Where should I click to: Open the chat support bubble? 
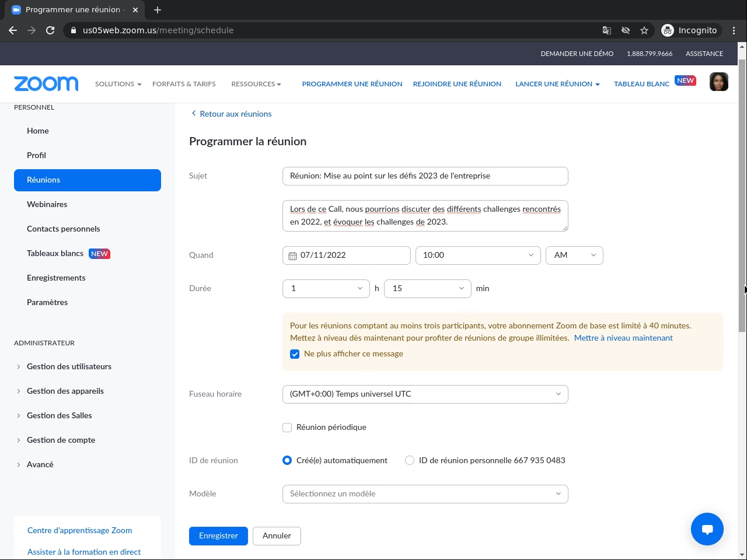click(x=707, y=529)
